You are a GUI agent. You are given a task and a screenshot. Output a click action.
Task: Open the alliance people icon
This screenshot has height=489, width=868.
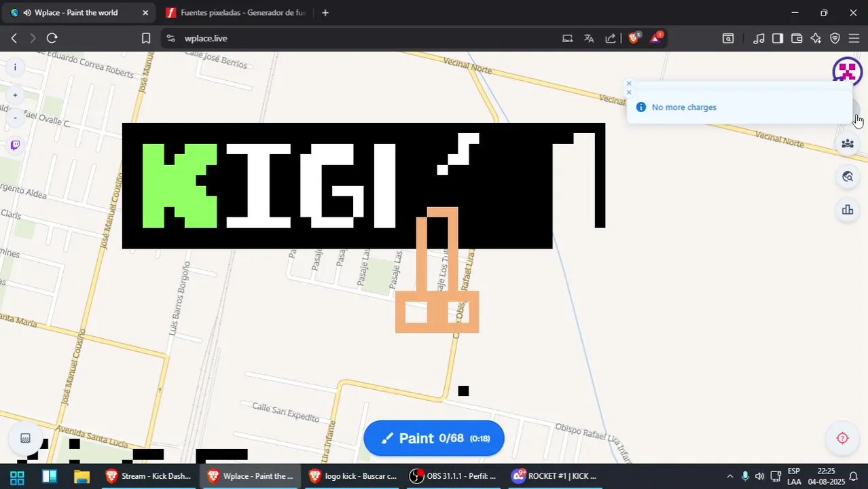[x=847, y=143]
